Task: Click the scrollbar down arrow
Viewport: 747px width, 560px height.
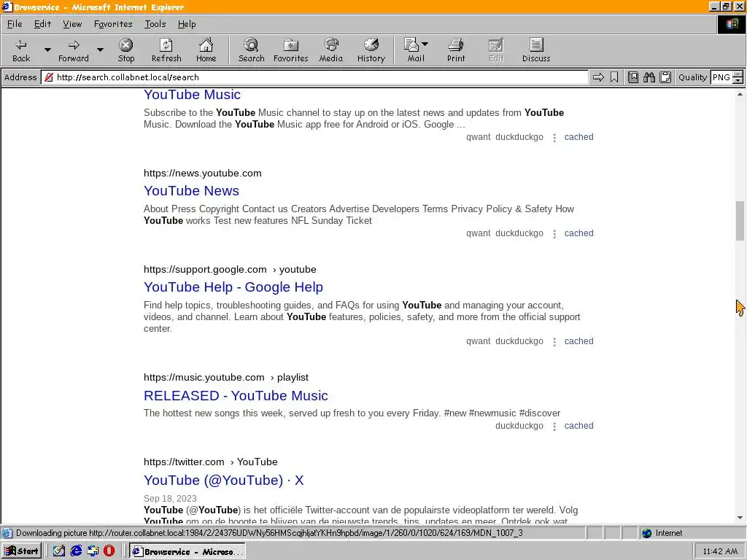Action: pos(740,518)
